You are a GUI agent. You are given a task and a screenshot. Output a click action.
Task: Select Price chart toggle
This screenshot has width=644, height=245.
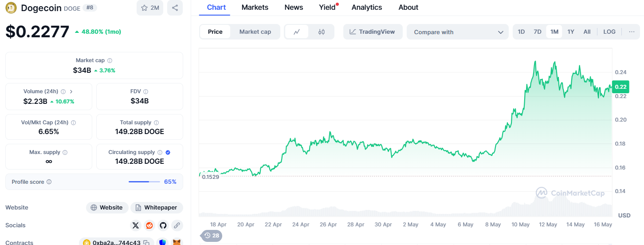coord(215,32)
